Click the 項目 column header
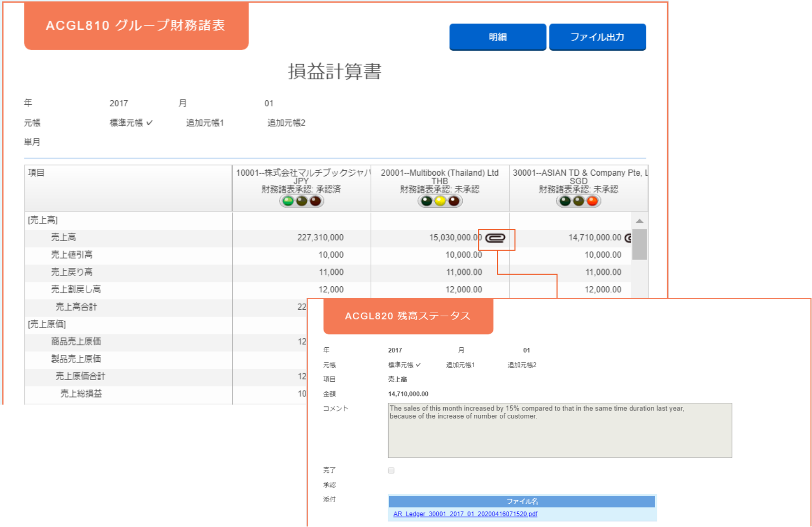 128,189
